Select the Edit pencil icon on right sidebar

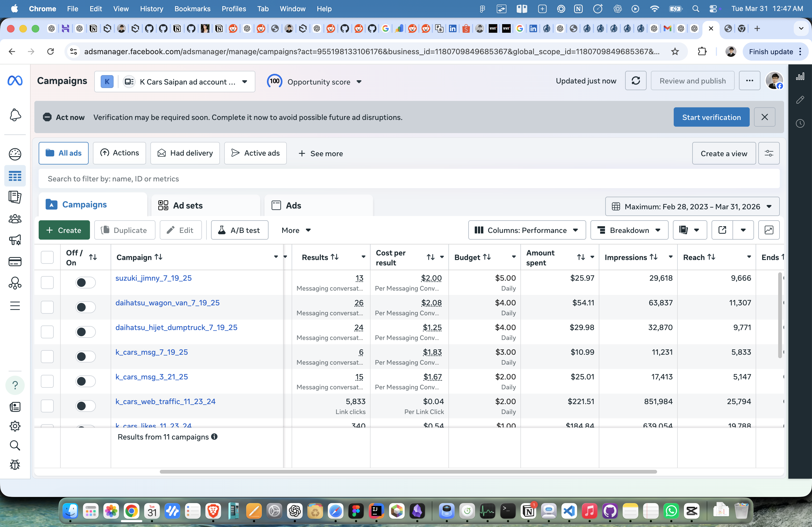(x=800, y=100)
